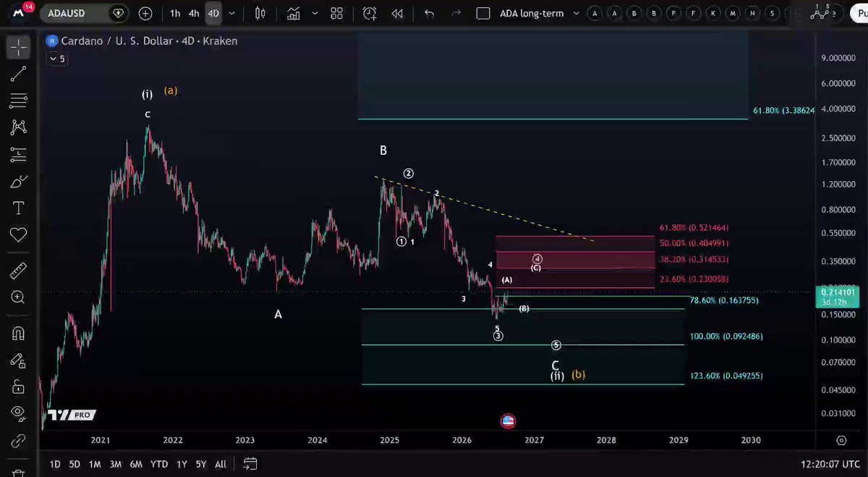This screenshot has height=477, width=868.
Task: Open chart settings gear on price axis
Action: coord(841,440)
